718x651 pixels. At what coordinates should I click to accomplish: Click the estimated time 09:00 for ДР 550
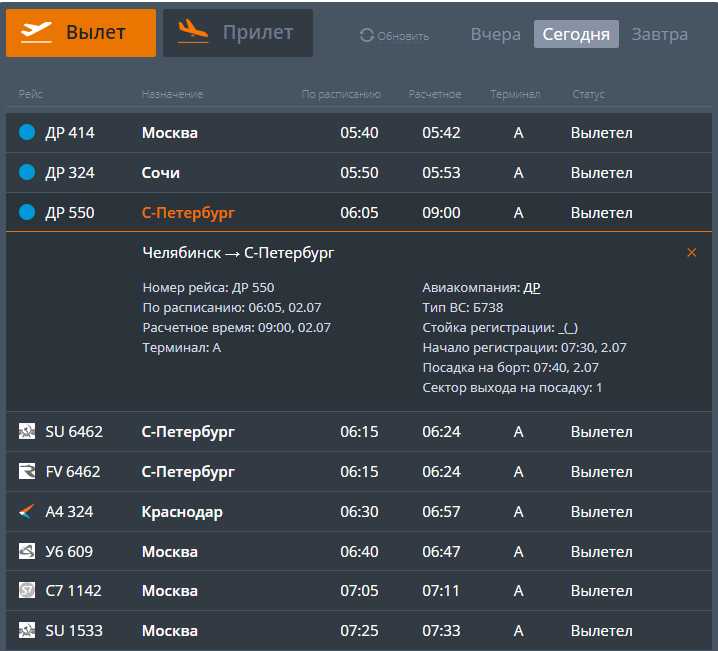coord(441,213)
